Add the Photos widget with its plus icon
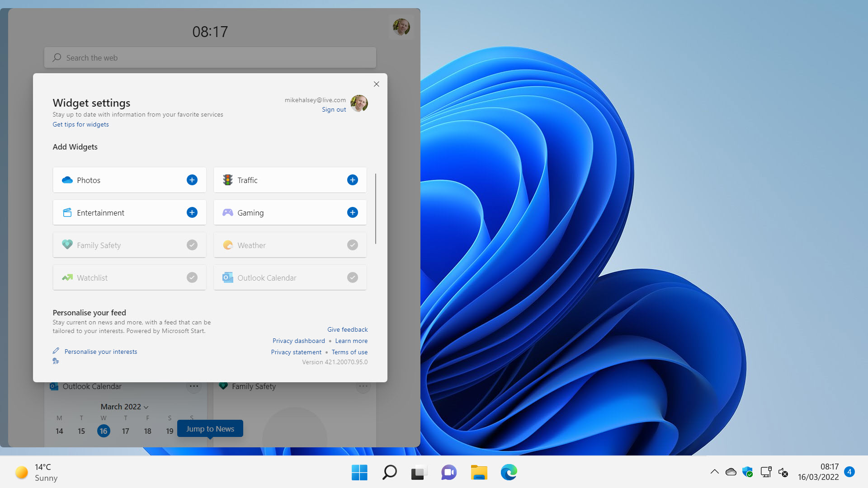The height and width of the screenshot is (488, 868). point(192,180)
